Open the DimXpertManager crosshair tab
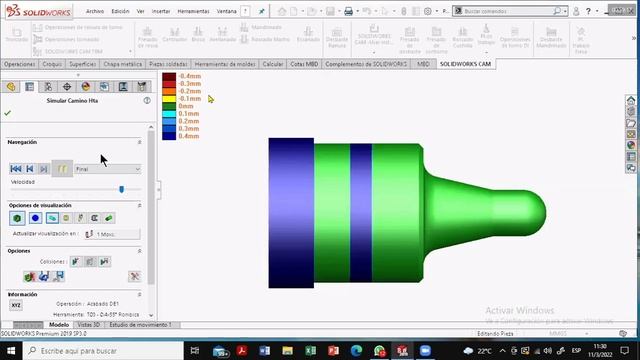The height and width of the screenshot is (360, 640). coord(67,87)
